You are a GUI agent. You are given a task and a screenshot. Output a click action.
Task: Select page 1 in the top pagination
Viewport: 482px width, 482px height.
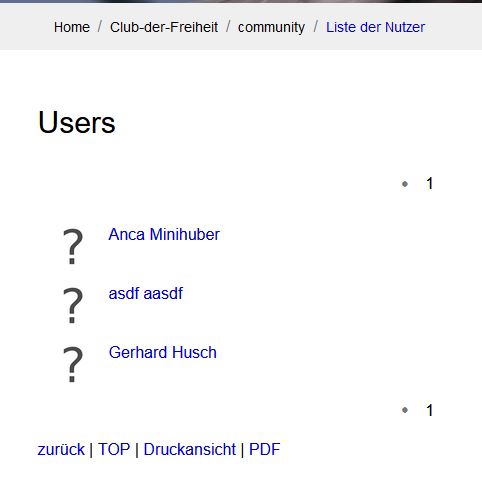429,184
